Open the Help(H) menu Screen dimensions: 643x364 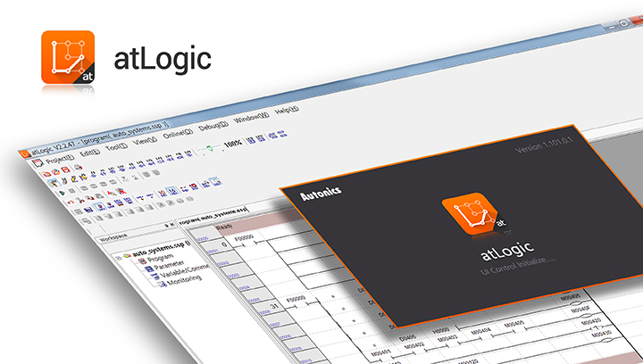287,110
